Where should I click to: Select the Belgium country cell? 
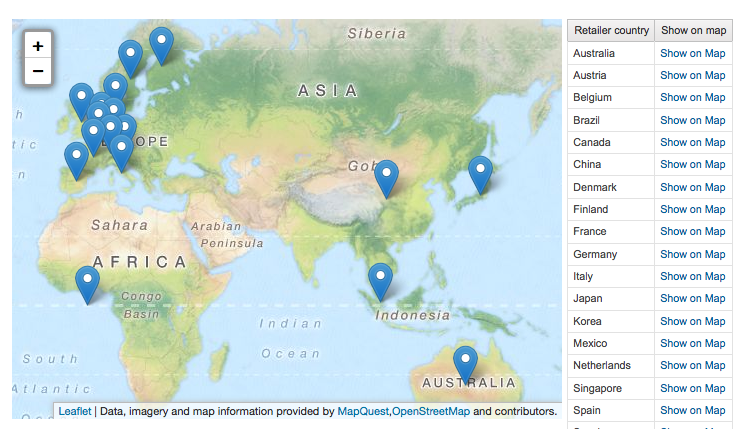click(611, 97)
